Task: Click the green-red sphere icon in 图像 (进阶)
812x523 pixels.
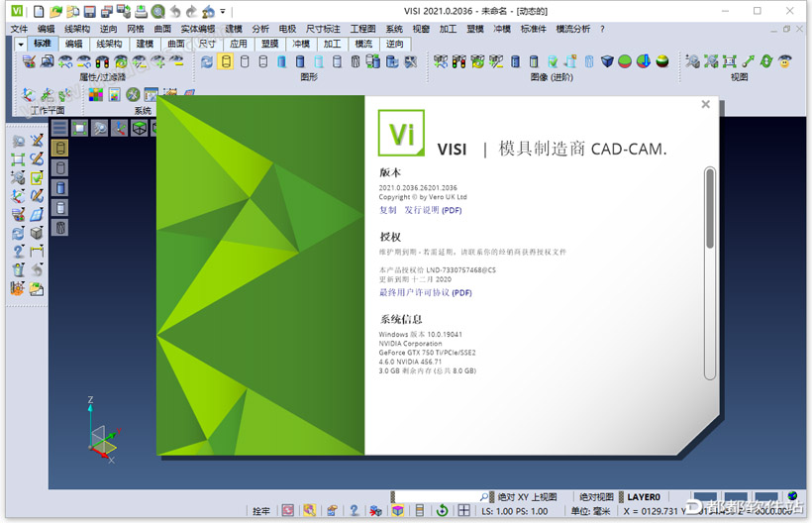Action: (625, 62)
